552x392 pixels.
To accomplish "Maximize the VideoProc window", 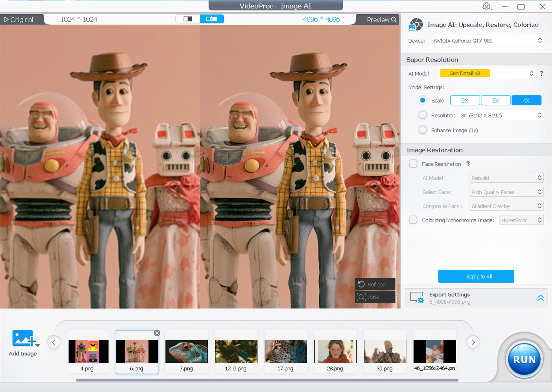I will [x=521, y=6].
